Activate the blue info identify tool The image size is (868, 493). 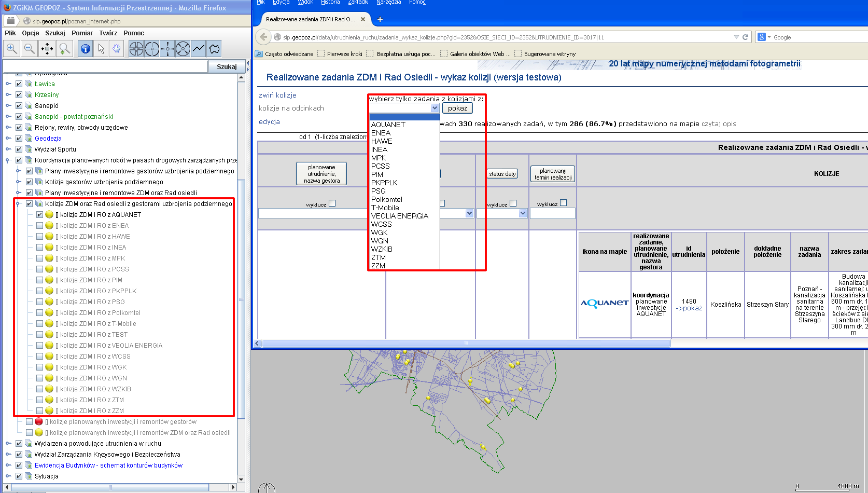click(x=86, y=49)
